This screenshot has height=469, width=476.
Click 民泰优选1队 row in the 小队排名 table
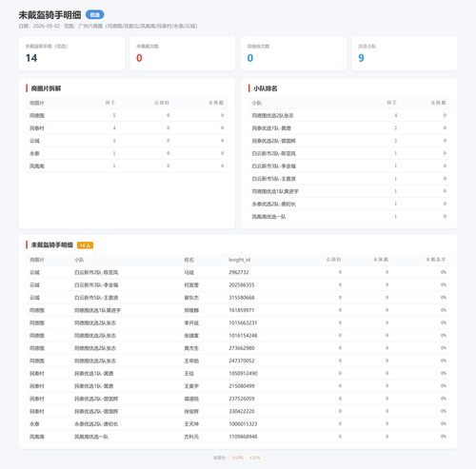pyautogui.click(x=349, y=128)
